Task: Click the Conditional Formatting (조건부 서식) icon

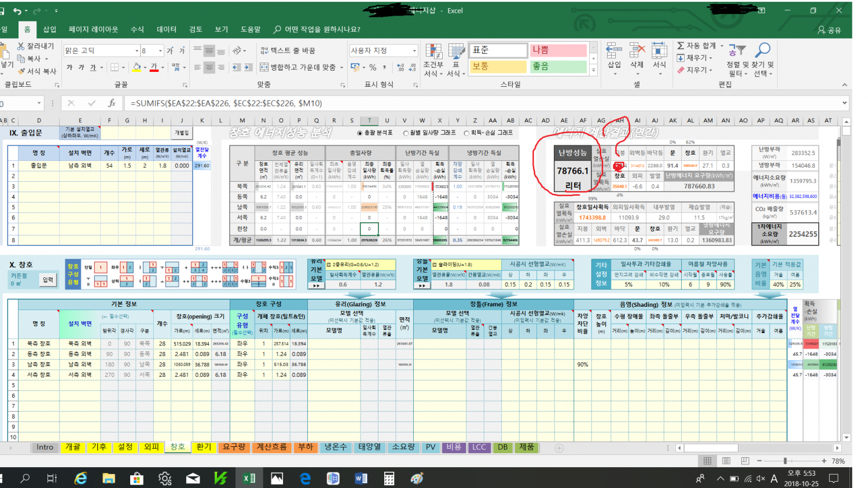Action: click(x=433, y=53)
